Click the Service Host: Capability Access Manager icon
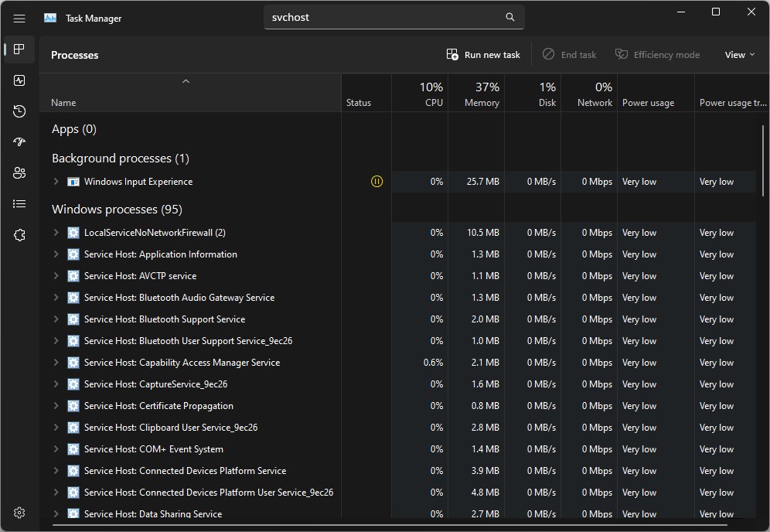The height and width of the screenshot is (532, 770). click(73, 363)
